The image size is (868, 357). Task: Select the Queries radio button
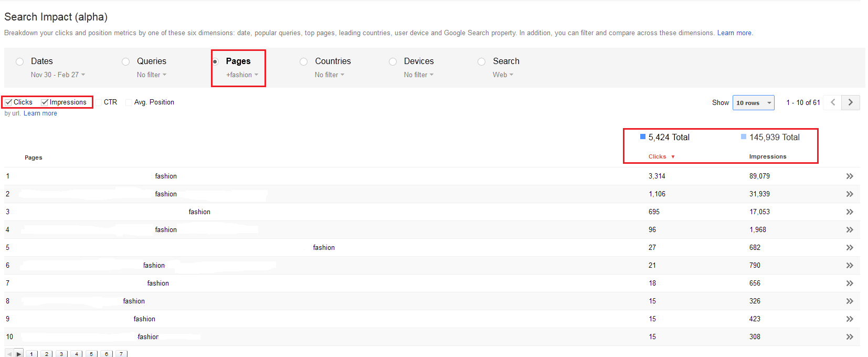point(125,61)
